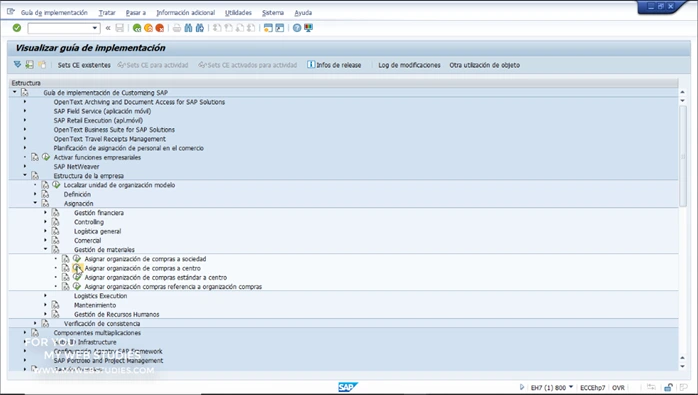Collapse the Gestión de materiales node

click(x=45, y=249)
